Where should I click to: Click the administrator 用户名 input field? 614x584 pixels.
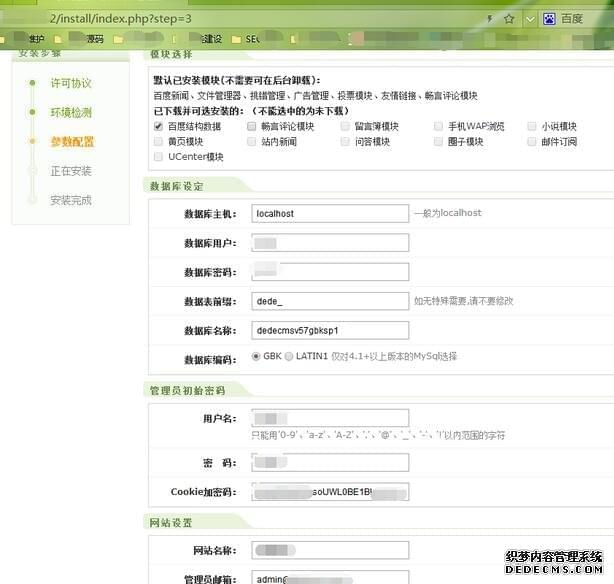tap(330, 418)
